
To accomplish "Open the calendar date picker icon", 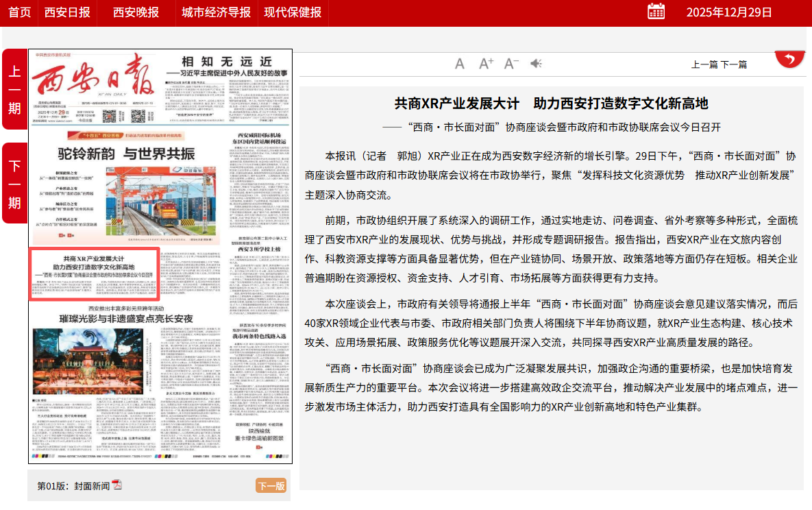I will point(656,11).
